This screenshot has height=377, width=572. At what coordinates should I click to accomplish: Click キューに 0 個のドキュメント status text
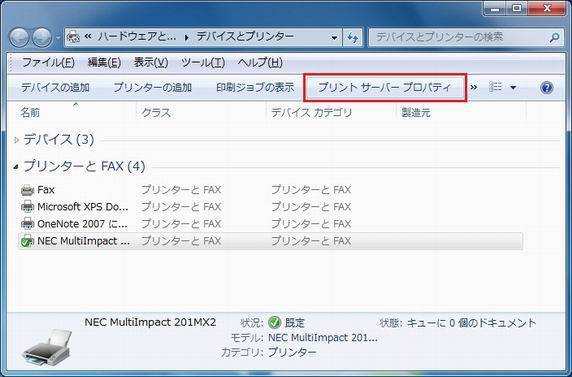(471, 323)
